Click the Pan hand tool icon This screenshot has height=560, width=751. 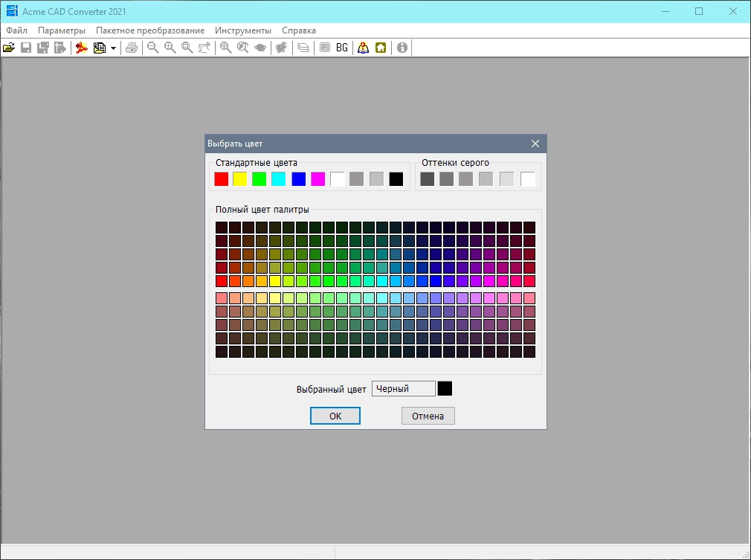[x=204, y=48]
